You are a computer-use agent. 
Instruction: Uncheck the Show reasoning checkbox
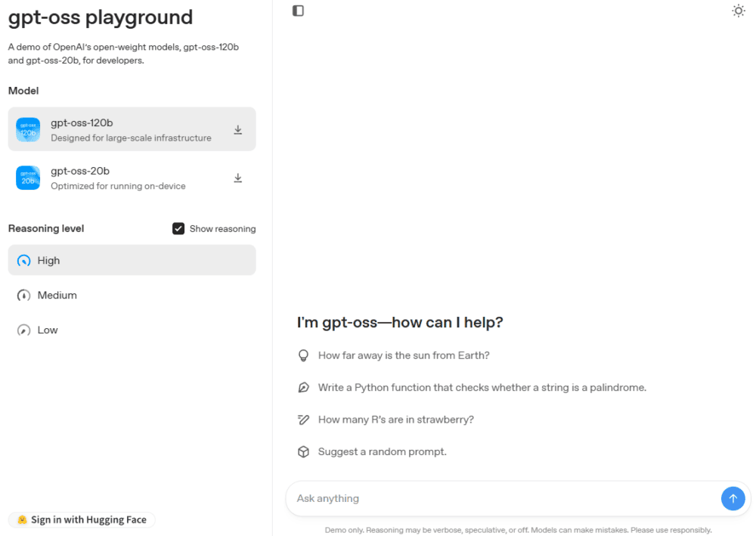coord(178,228)
